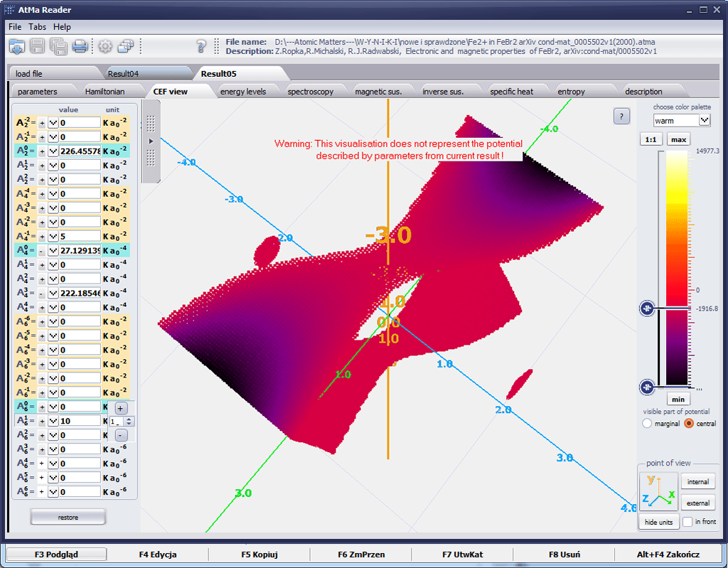This screenshot has width=728, height=568.
Task: Open the warm color palette dropdown
Action: [x=704, y=121]
